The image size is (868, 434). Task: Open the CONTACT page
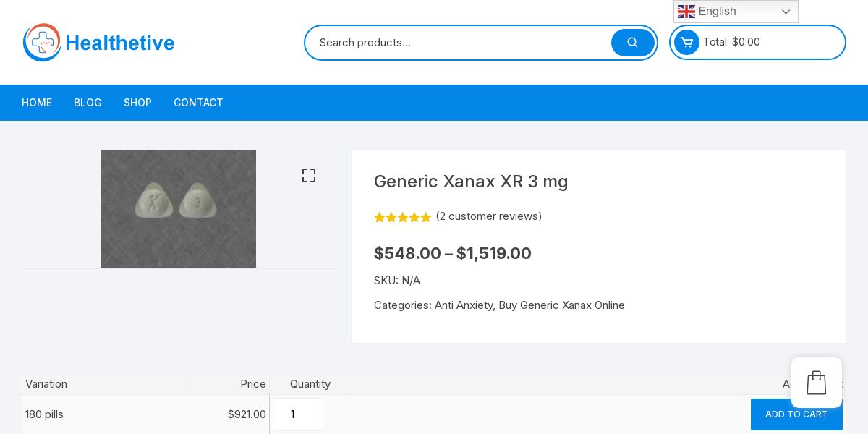(198, 103)
